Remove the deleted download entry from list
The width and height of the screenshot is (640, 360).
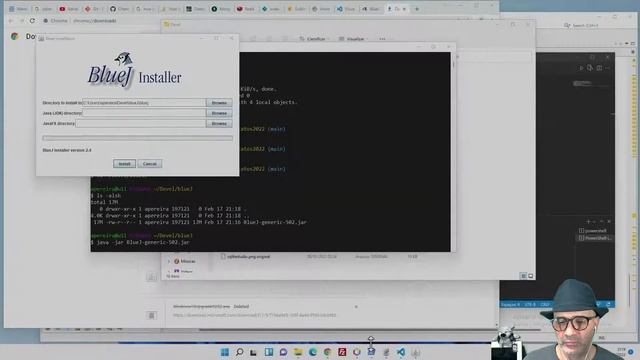click(x=356, y=307)
